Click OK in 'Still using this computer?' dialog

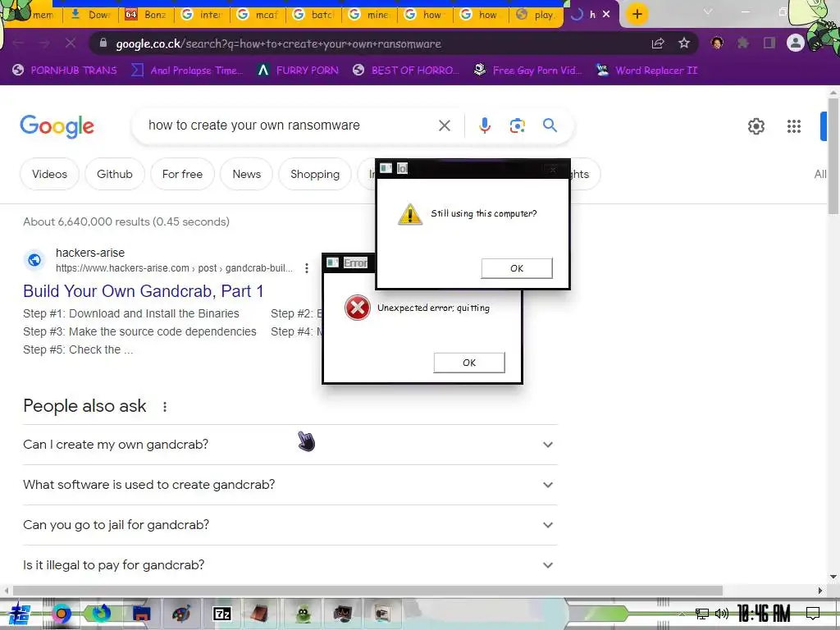[x=517, y=268]
